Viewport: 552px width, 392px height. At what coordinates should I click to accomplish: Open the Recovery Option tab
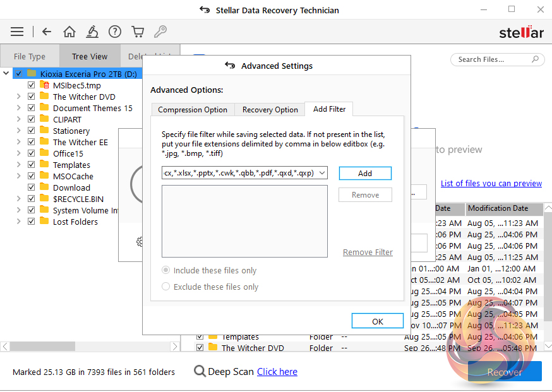(x=270, y=109)
